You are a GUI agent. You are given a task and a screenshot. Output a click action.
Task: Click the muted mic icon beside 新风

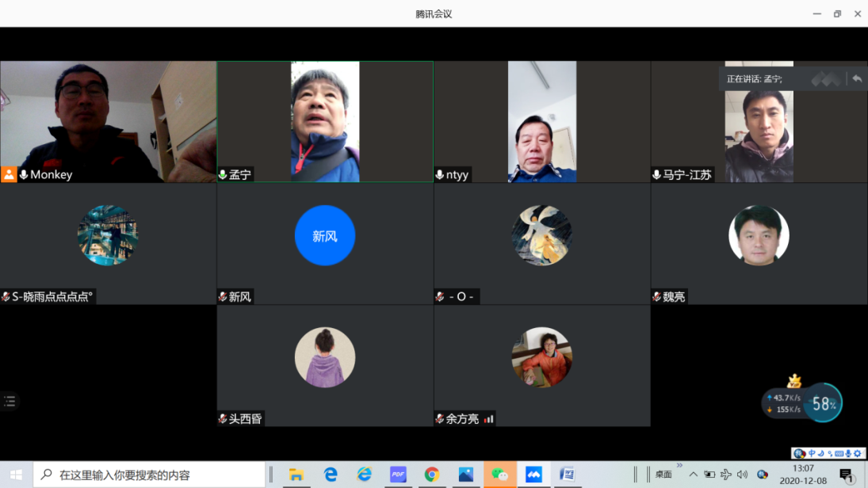coord(223,296)
